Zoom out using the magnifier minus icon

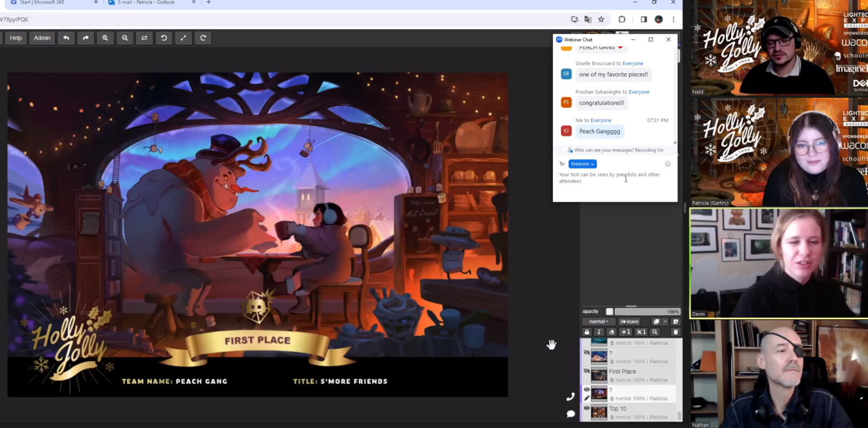click(125, 38)
